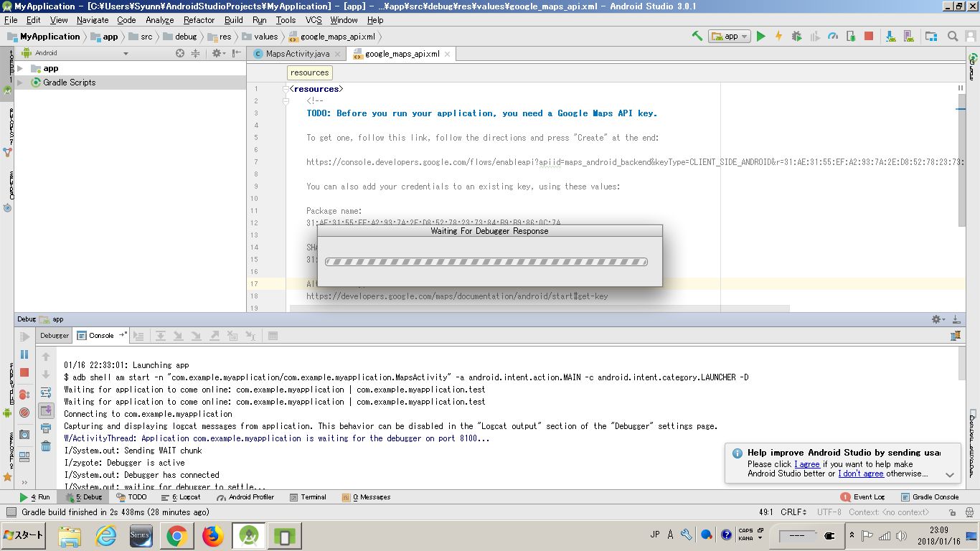Image resolution: width=980 pixels, height=551 pixels.
Task: Open the Android Profiler gauge icon in toolbar
Action: (833, 36)
